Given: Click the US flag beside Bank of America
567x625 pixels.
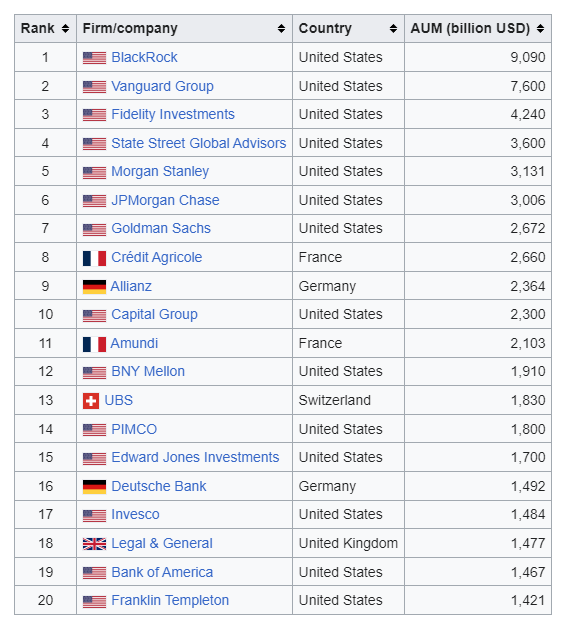Looking at the screenshot, I should click(x=94, y=573).
